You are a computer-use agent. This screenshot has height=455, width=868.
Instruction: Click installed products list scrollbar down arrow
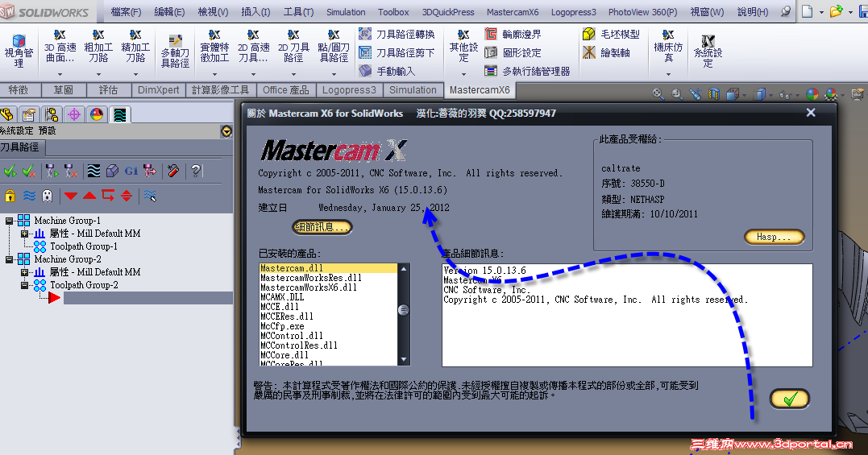tap(404, 359)
